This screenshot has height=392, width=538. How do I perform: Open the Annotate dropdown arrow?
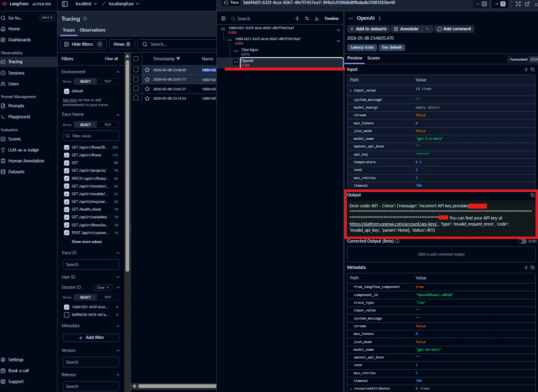[427, 29]
